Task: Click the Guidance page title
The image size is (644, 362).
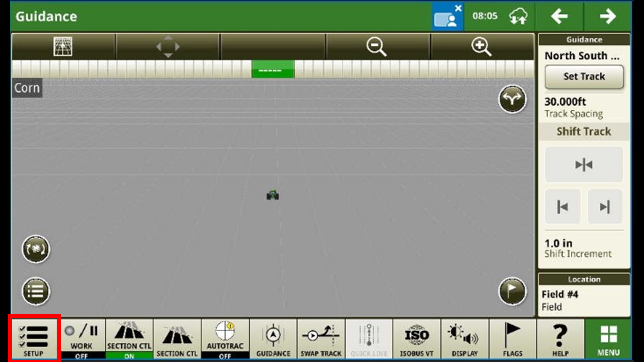Action: (x=46, y=16)
